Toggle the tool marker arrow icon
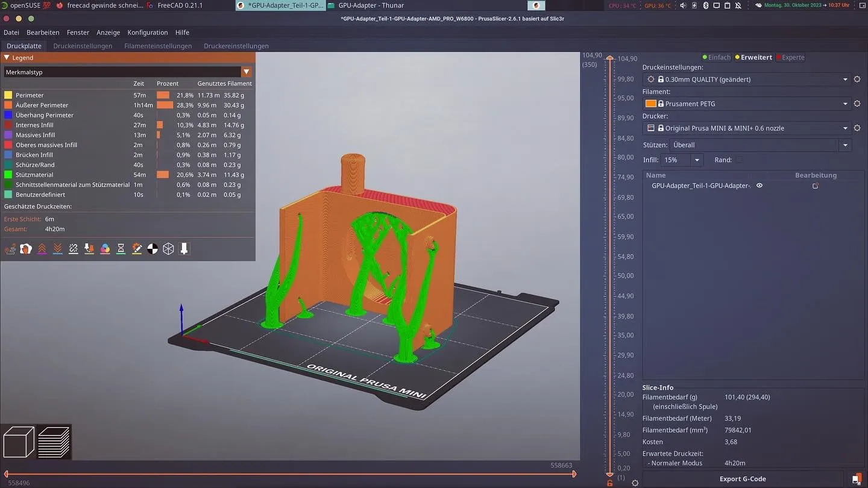Viewport: 868px width, 488px height. [184, 248]
